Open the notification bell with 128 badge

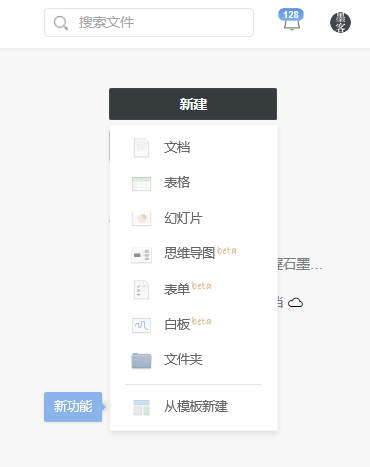tap(291, 20)
